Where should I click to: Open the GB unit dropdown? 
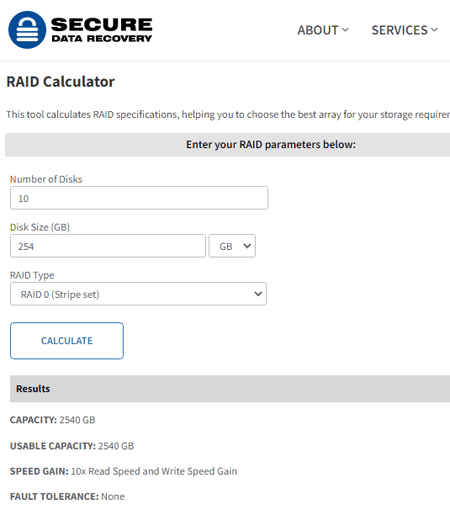pos(232,246)
